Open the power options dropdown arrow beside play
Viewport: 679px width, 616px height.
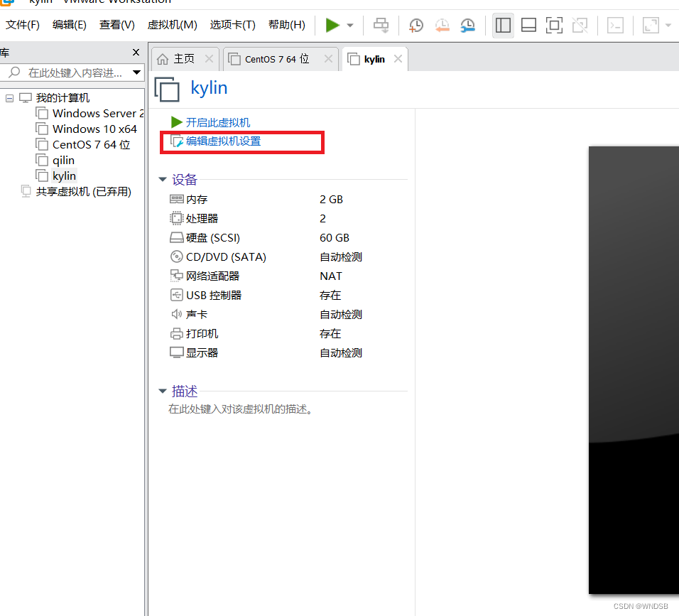(350, 25)
